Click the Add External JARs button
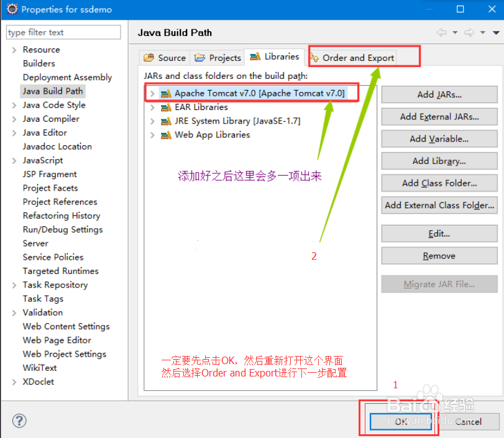This screenshot has width=504, height=438. (439, 116)
